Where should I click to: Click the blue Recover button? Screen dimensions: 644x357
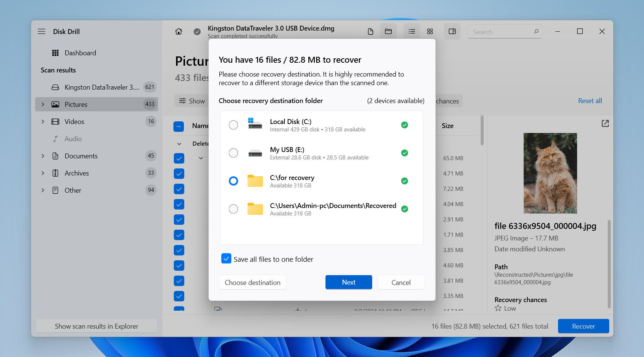[x=583, y=326]
